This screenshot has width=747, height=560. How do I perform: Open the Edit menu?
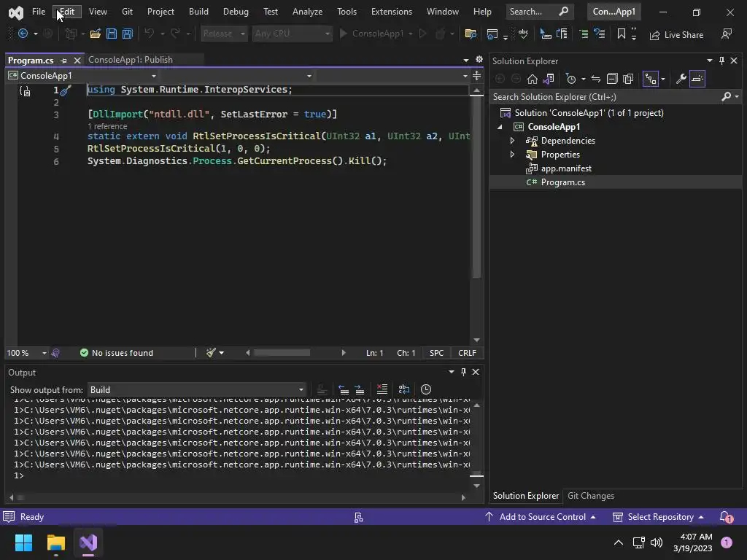click(66, 12)
